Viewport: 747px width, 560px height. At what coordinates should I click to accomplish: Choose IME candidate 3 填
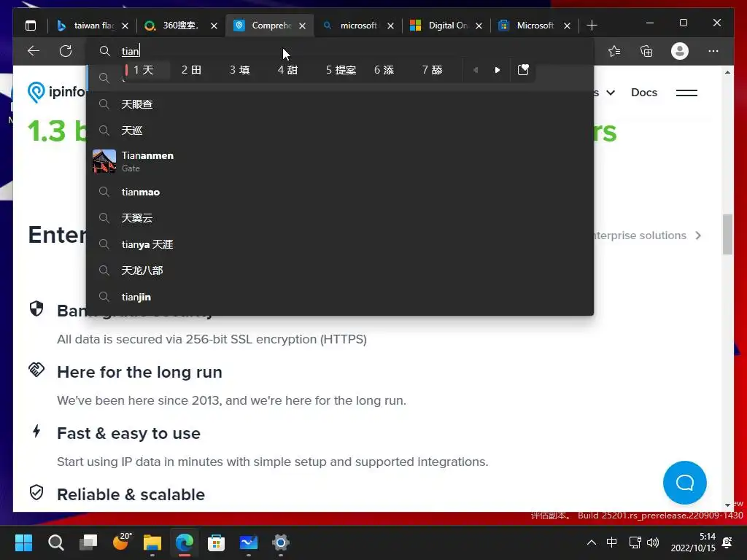tap(239, 70)
